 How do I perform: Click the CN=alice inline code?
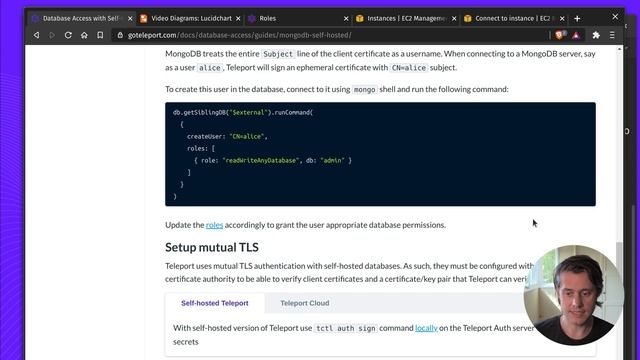tap(409, 68)
